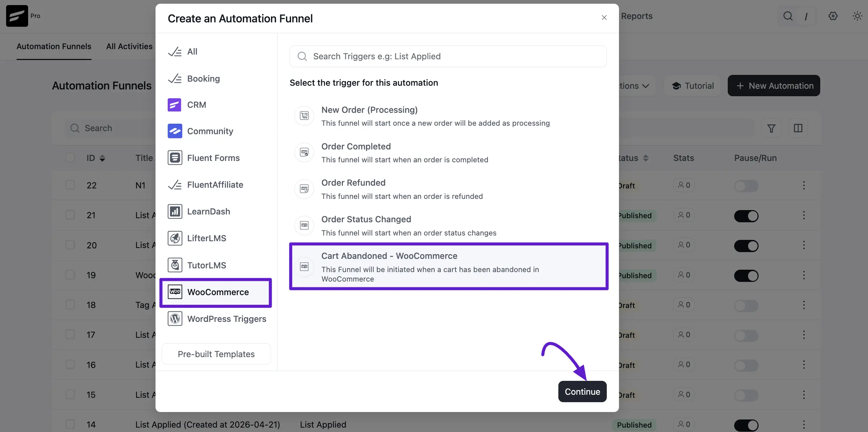Toggle Pause/Run switch for funnel 20

(746, 246)
